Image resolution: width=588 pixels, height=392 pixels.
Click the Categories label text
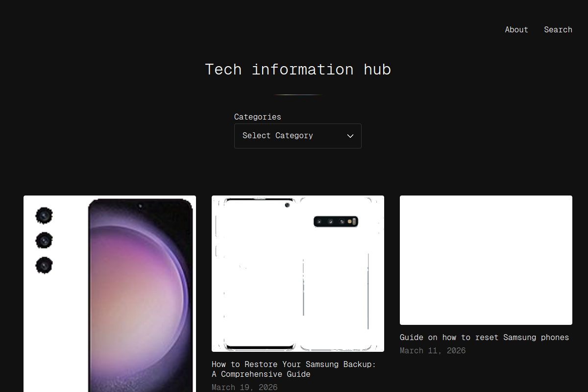pyautogui.click(x=258, y=117)
